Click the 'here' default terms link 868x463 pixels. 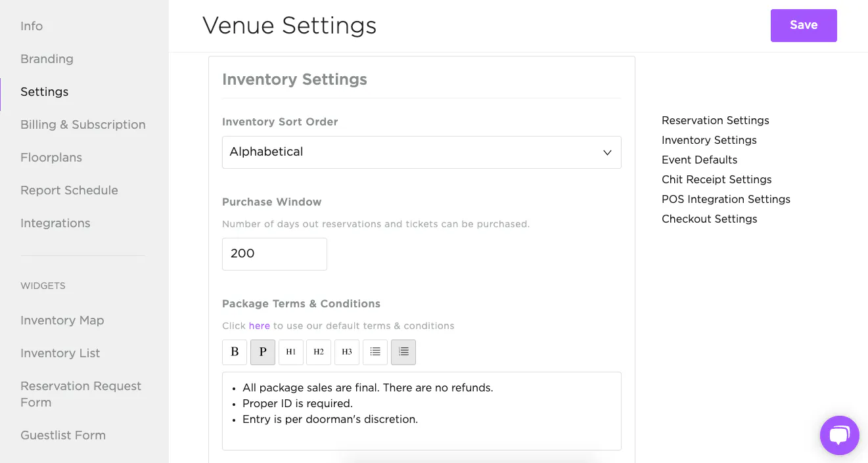point(259,326)
